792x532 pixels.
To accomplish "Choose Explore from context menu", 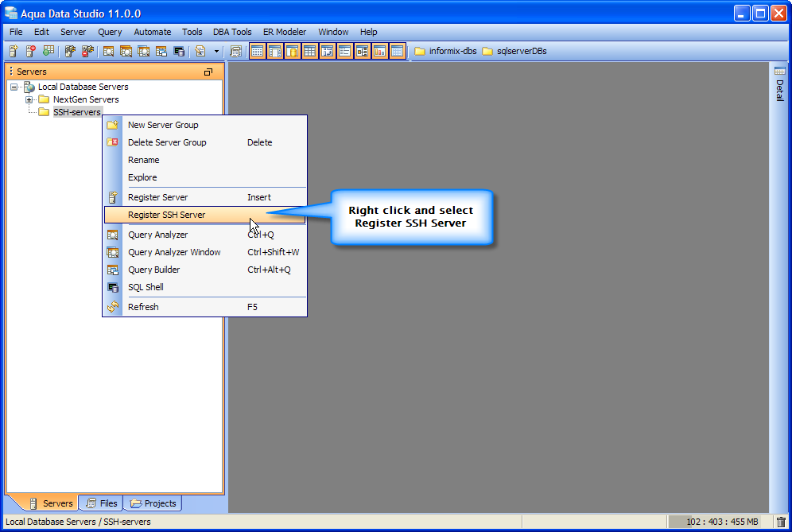I will [204, 177].
